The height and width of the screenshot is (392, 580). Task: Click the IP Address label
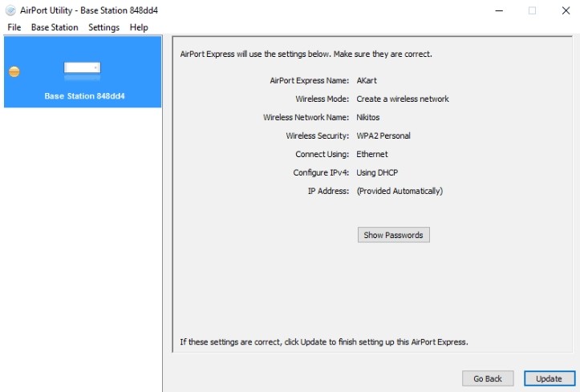[x=328, y=191]
